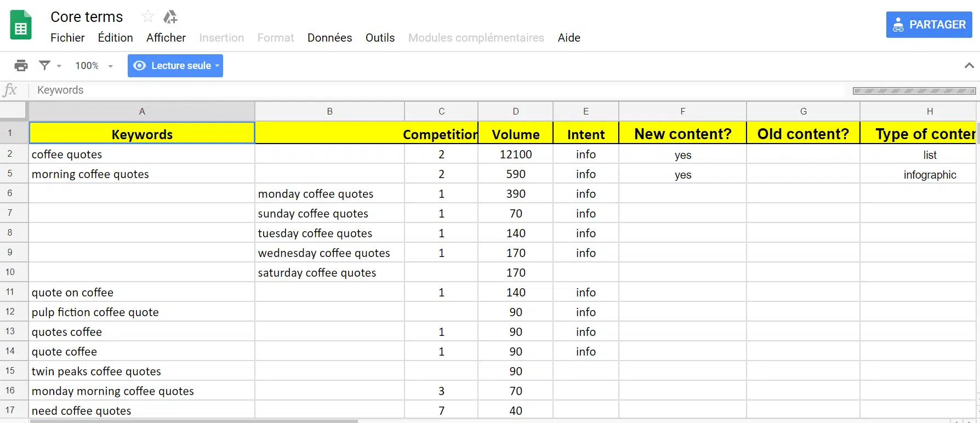This screenshot has height=423, width=980.
Task: Open the filter views dropdown arrow
Action: [59, 66]
